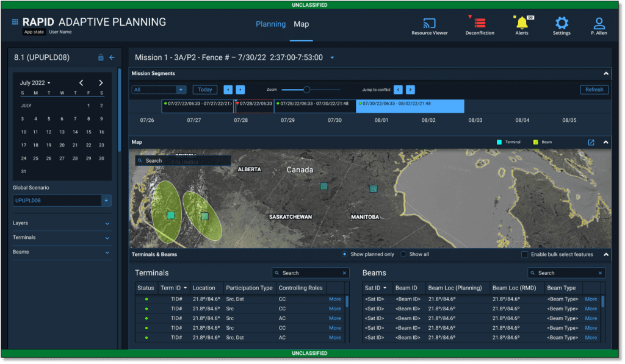The width and height of the screenshot is (625, 364).
Task: Open the Alerts bell
Action: click(522, 26)
